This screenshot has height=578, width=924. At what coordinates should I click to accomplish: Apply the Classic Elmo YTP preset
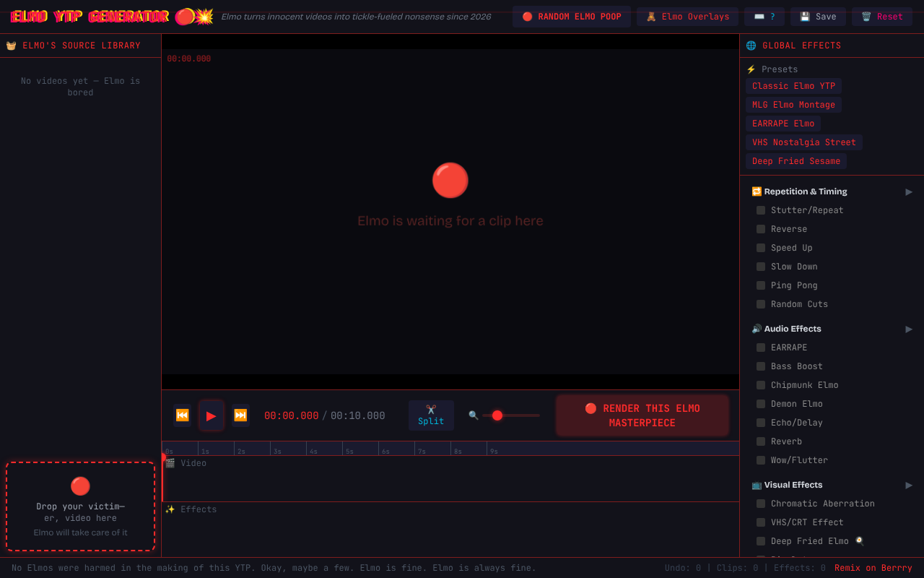pyautogui.click(x=793, y=86)
